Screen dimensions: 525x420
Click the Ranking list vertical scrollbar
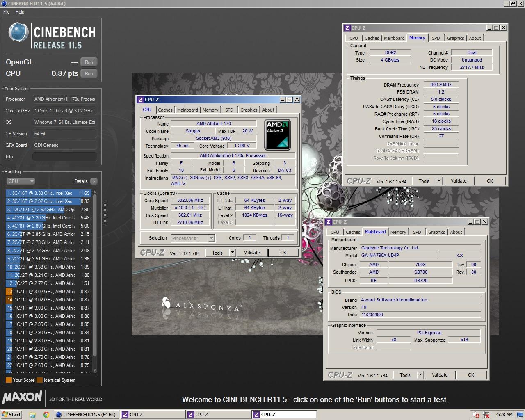95,281
